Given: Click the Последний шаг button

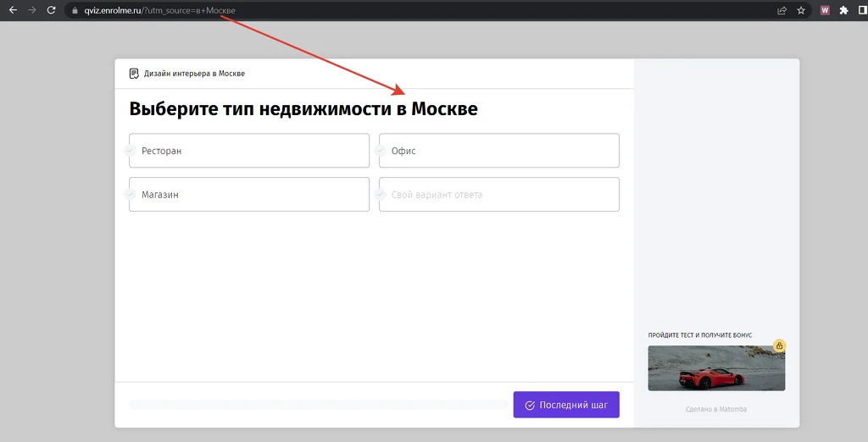Looking at the screenshot, I should 566,405.
